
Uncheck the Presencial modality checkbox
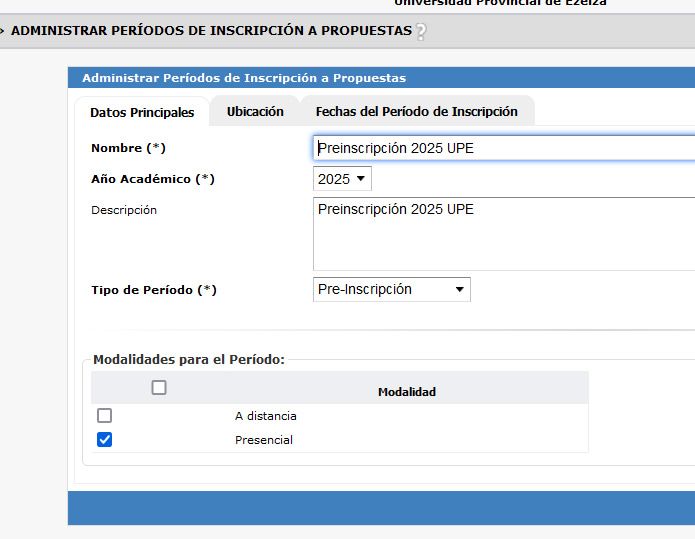pyautogui.click(x=105, y=439)
